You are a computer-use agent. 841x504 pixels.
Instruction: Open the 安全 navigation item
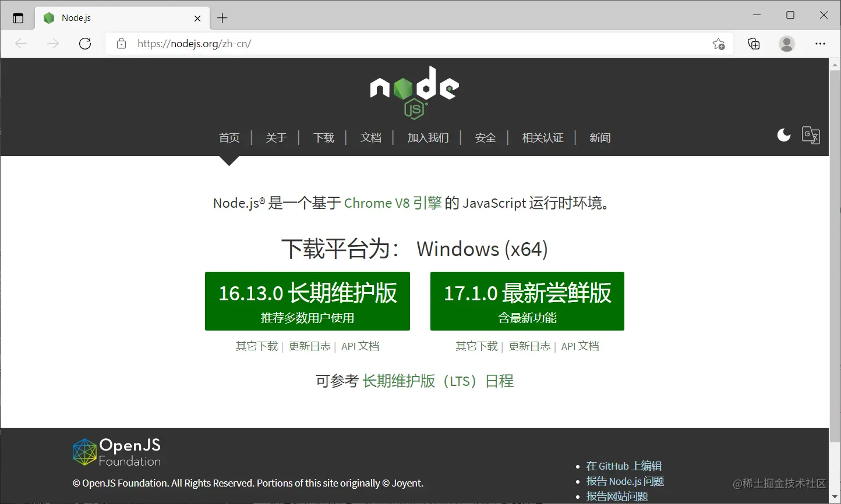click(485, 138)
